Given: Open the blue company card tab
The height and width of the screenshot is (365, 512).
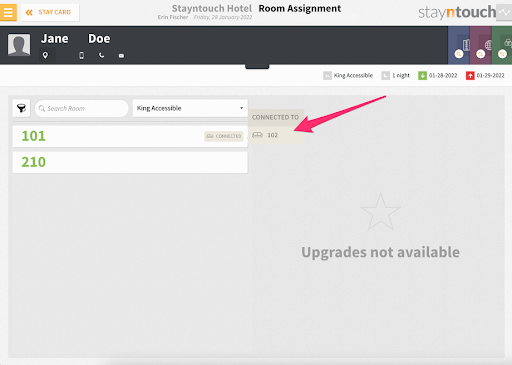Looking at the screenshot, I should point(459,45).
